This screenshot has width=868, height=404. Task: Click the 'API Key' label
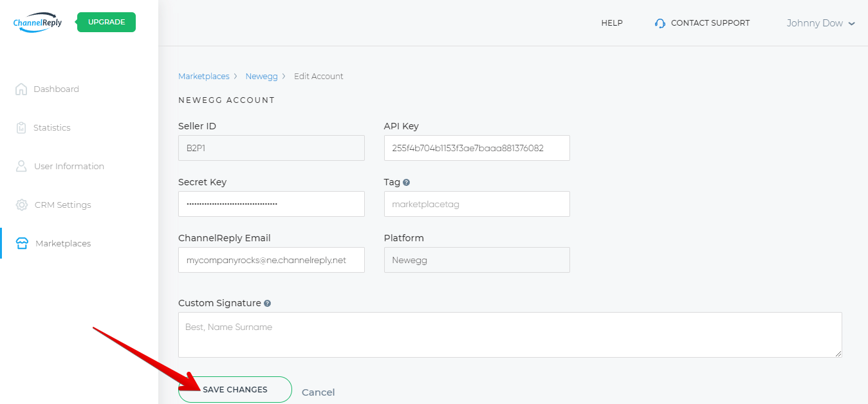[x=402, y=126]
